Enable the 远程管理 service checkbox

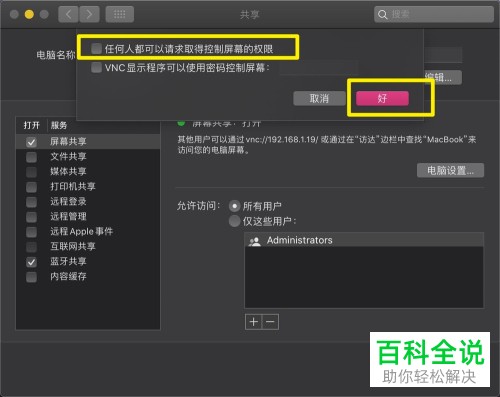coord(31,217)
